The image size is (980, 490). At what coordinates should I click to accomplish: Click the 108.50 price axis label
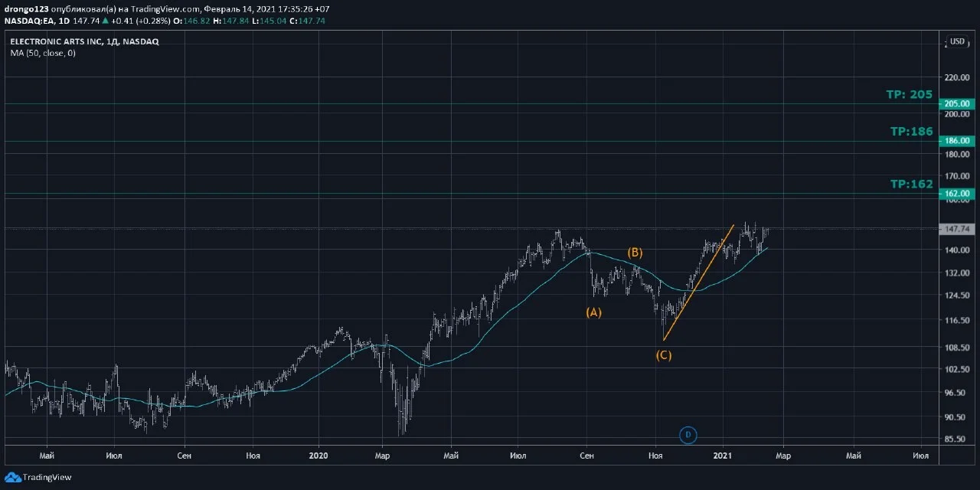pos(958,347)
